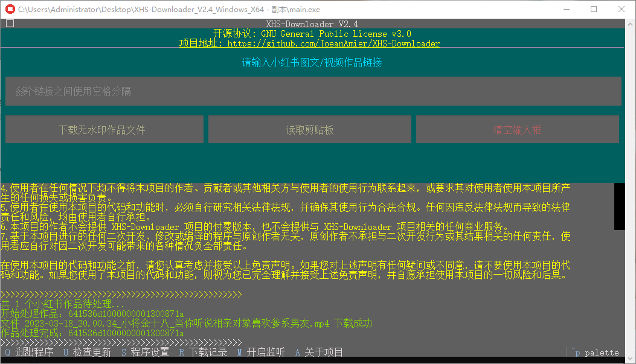Open the GitHub project address link
The image size is (636, 364).
point(309,43)
